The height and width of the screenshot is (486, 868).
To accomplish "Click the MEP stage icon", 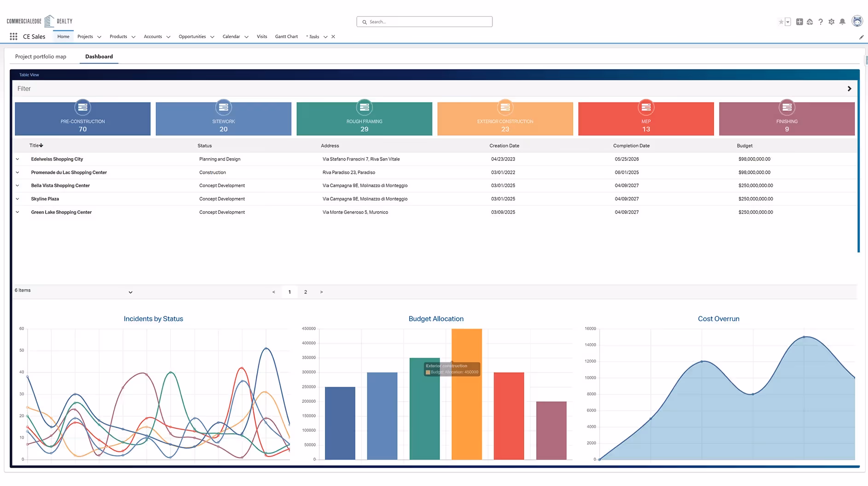I will click(x=646, y=107).
